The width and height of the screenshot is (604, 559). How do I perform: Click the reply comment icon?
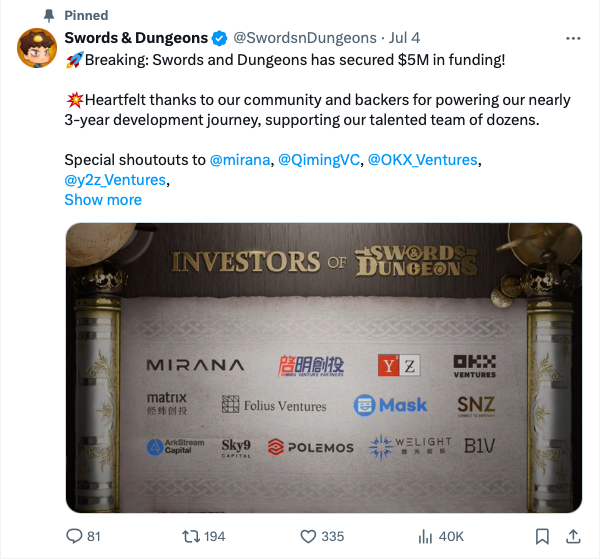point(74,536)
